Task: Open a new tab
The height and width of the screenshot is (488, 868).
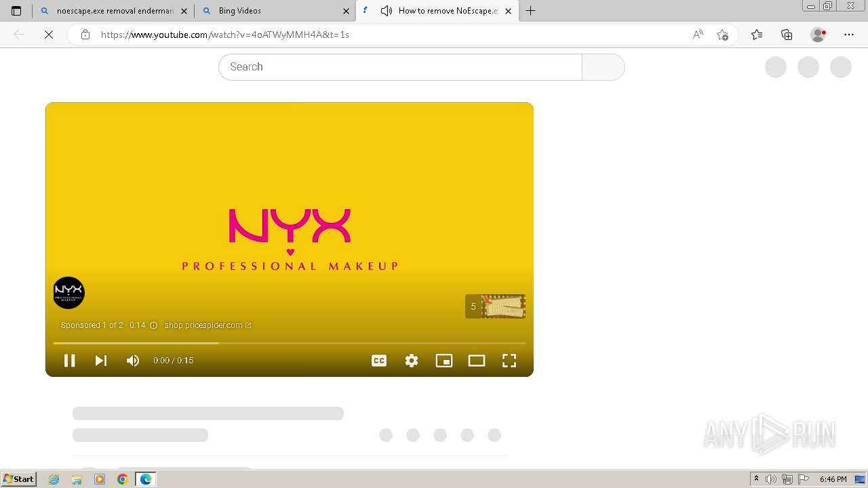Action: (x=531, y=11)
